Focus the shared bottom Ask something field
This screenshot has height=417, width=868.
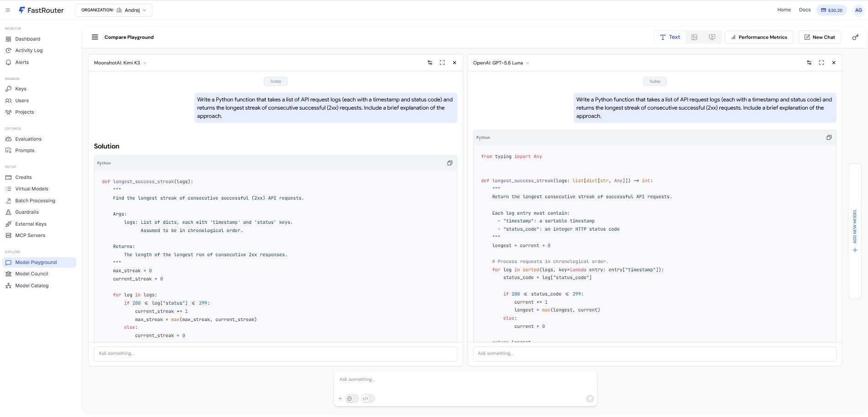pos(465,380)
